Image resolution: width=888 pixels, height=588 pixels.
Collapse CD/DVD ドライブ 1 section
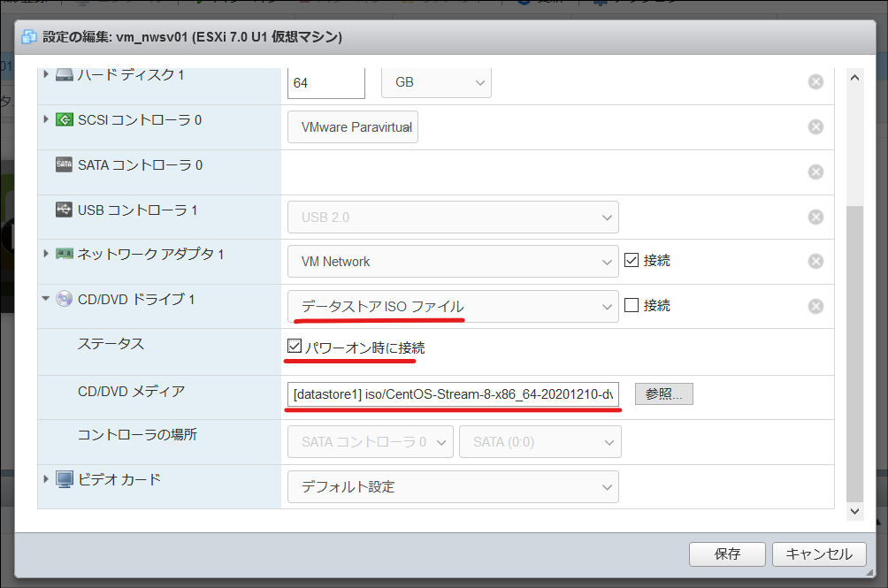coord(46,298)
